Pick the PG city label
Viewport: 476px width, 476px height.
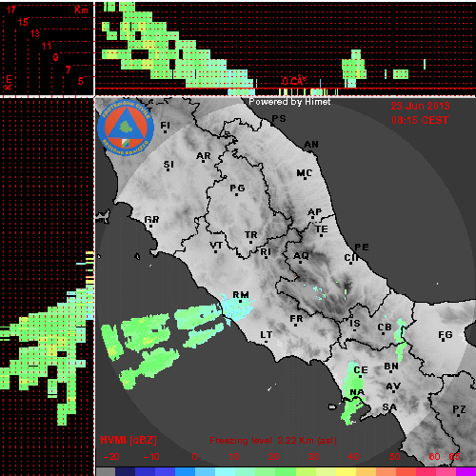click(237, 188)
